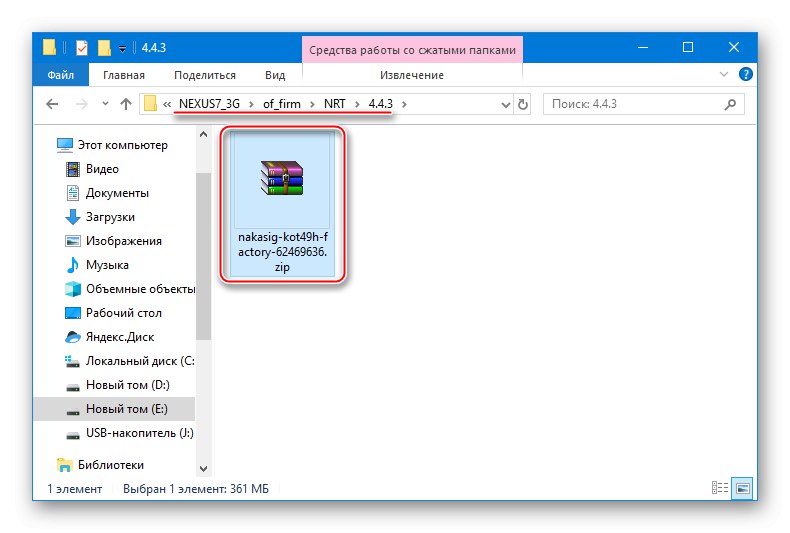Open Документы in the navigation pane
Image resolution: width=790 pixels, height=533 pixels.
tap(117, 193)
